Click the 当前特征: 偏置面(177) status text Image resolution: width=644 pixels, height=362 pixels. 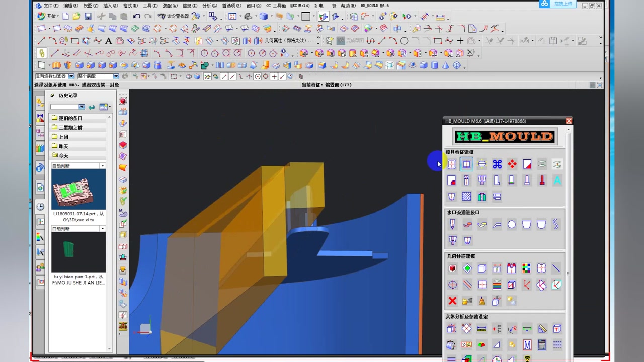[x=327, y=85]
